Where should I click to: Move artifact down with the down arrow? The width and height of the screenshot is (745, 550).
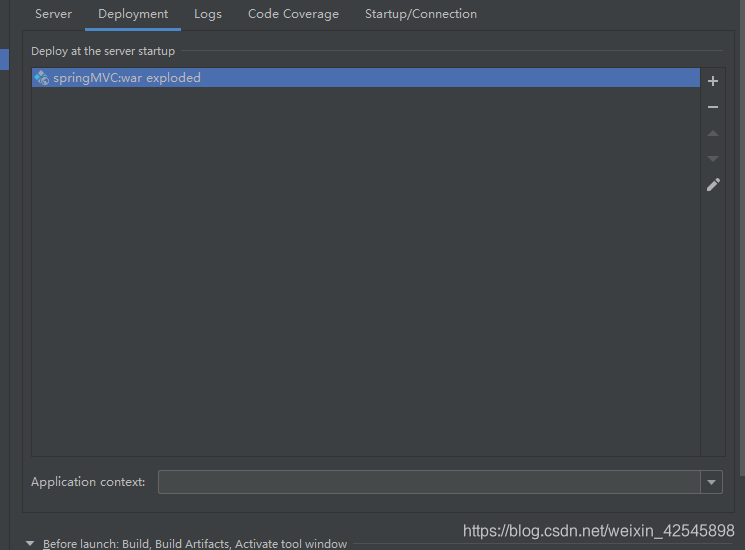[712, 159]
